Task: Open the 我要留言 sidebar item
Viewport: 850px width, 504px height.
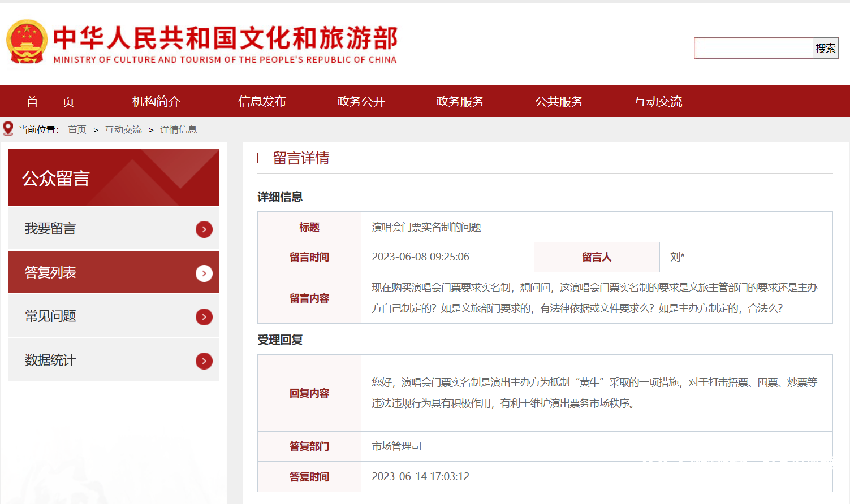Action: [114, 229]
